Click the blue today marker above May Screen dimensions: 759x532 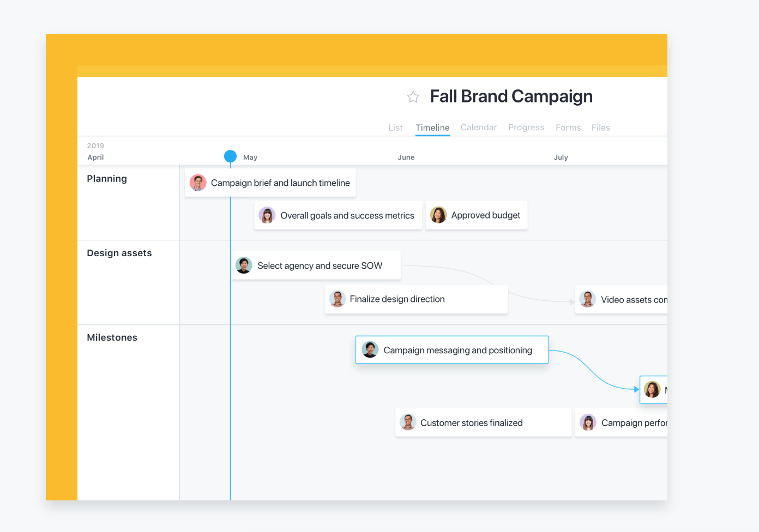(230, 155)
